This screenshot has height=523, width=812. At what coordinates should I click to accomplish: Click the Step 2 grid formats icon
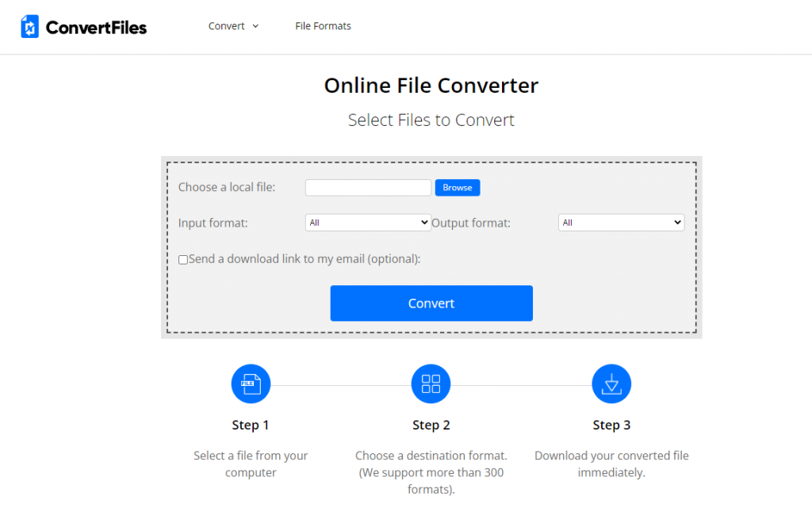[x=431, y=384]
